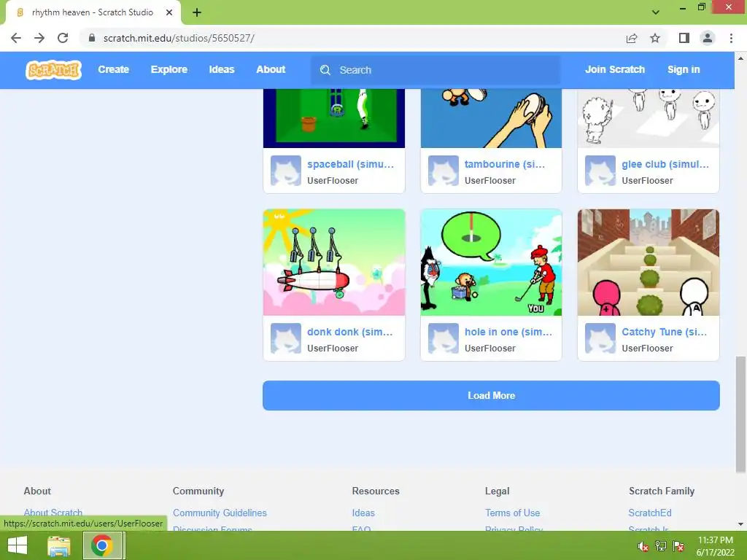Open Ideas link in footer Resources
Image resolution: width=747 pixels, height=560 pixels.
[363, 513]
